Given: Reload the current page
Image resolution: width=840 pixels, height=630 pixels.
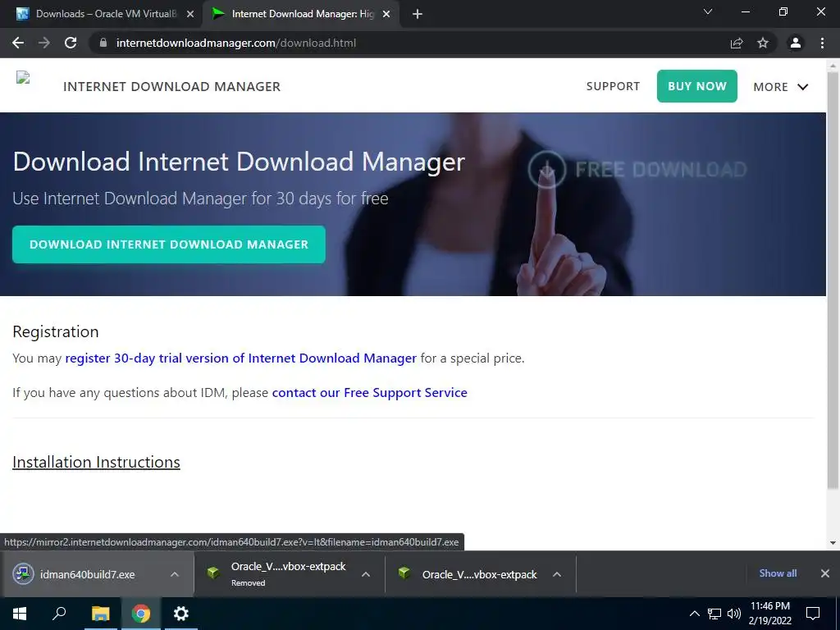Looking at the screenshot, I should coord(71,43).
